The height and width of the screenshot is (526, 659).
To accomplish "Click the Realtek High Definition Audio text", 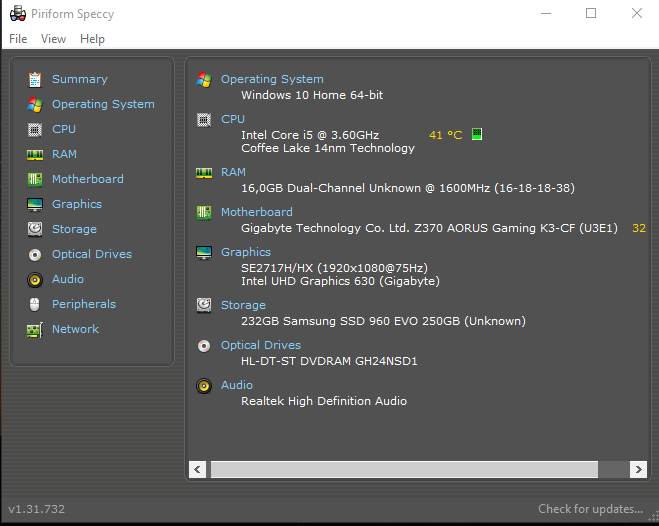I will pyautogui.click(x=324, y=401).
